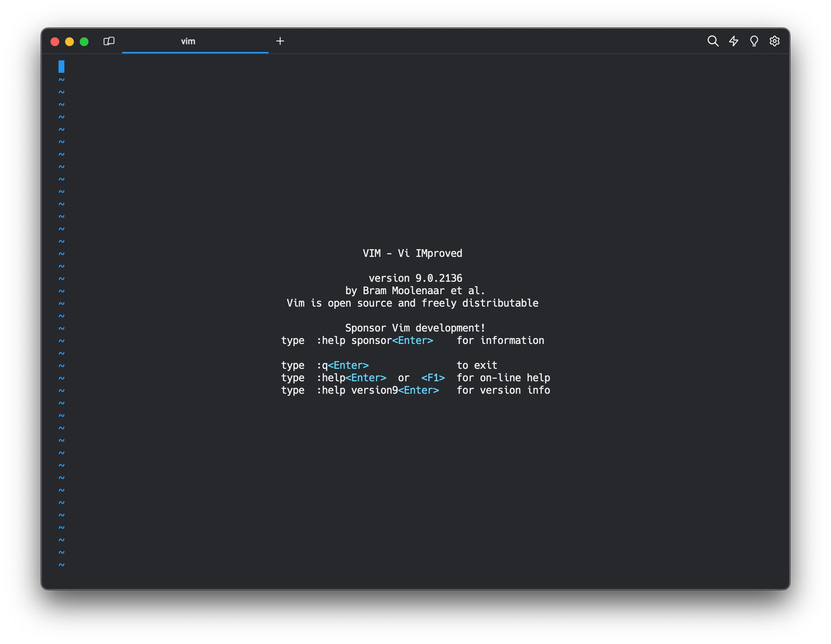Viewport: 831px width, 644px height.
Task: Open search with the magnifying glass icon
Action: (712, 41)
